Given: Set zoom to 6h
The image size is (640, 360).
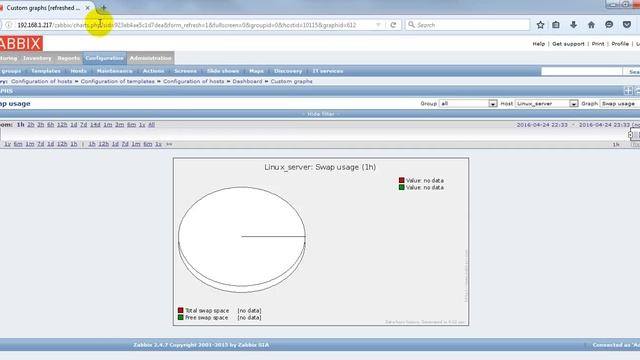Looking at the screenshot, I should [50, 124].
